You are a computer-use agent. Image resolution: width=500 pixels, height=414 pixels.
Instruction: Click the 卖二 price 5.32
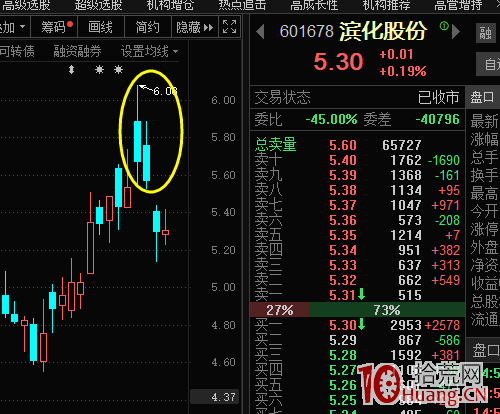(343, 280)
